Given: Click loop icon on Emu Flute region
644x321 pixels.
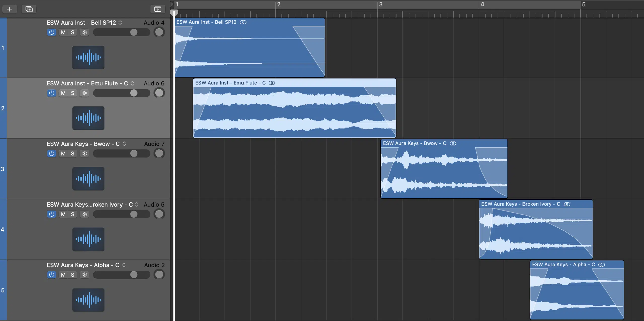Looking at the screenshot, I should pyautogui.click(x=272, y=83).
